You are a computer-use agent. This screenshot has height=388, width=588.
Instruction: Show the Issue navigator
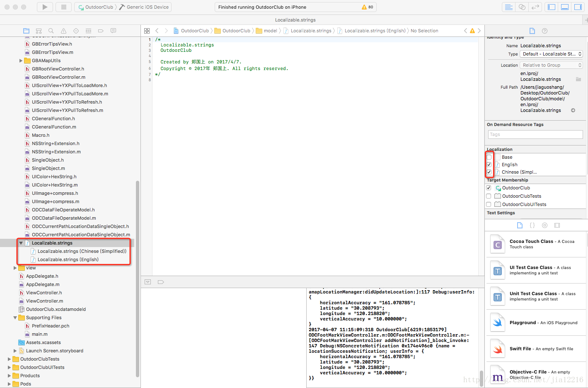click(x=63, y=31)
